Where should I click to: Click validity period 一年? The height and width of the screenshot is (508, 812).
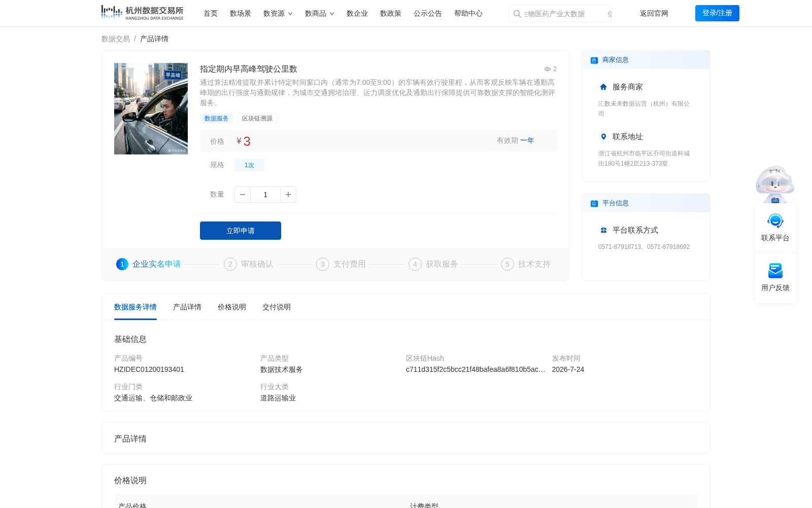pos(527,140)
